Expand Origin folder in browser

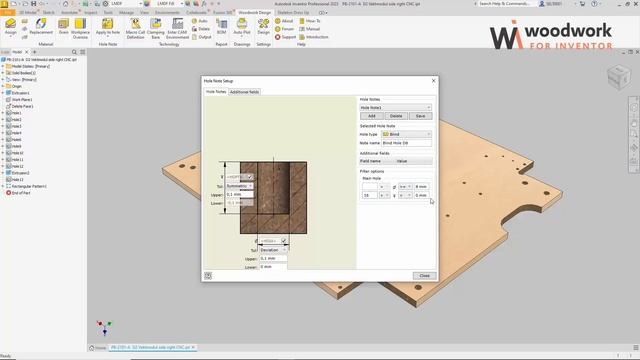coord(3,86)
